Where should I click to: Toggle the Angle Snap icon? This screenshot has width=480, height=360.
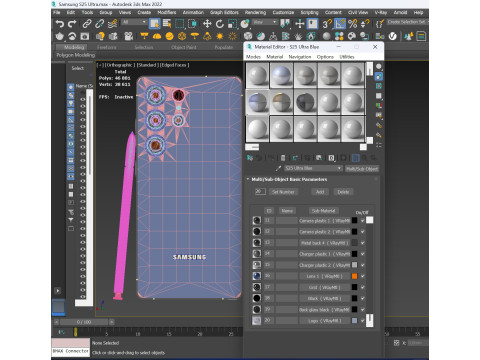(340, 24)
